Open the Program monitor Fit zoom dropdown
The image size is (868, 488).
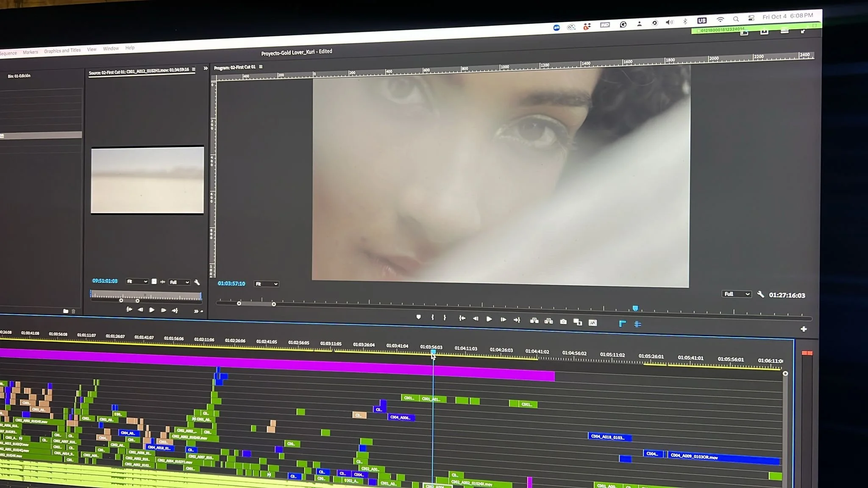(267, 284)
